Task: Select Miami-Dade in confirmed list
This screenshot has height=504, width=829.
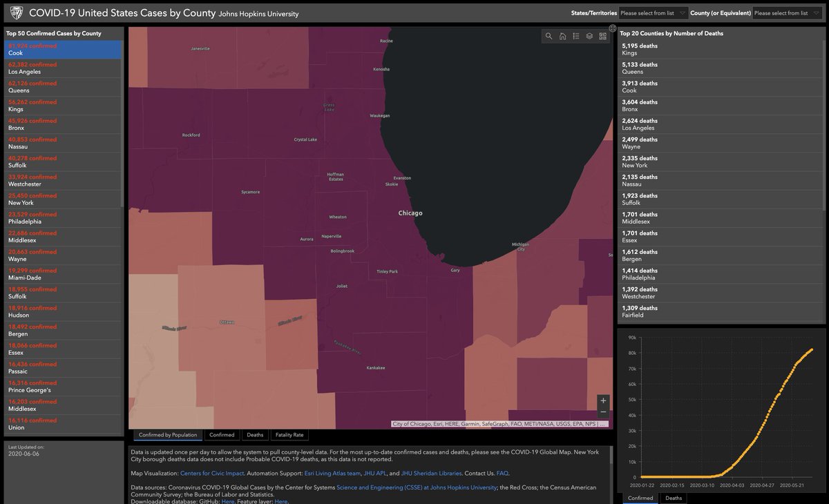Action: point(64,274)
